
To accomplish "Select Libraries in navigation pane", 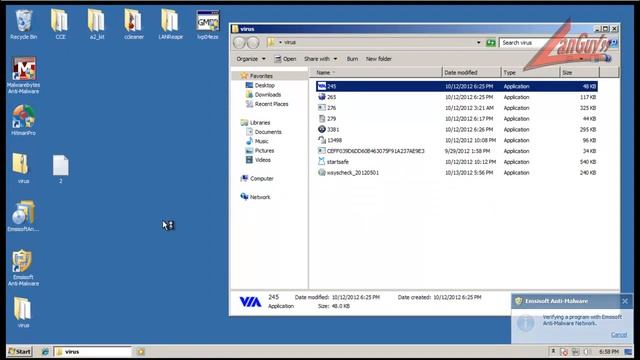I will click(x=256, y=122).
